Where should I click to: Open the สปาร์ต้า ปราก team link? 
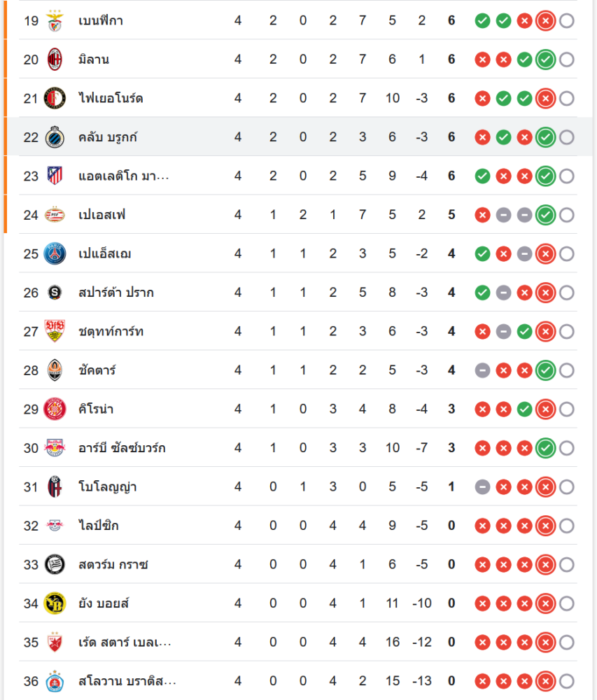click(x=116, y=293)
